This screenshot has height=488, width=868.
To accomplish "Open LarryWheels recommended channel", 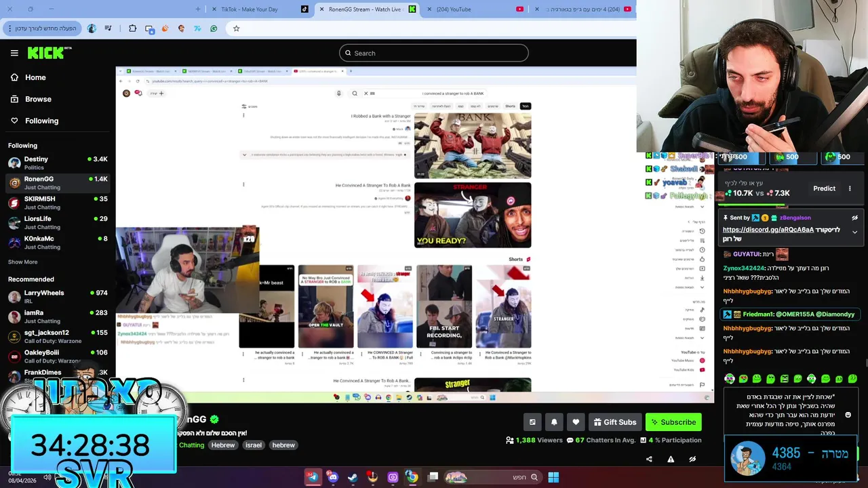I will [58, 297].
